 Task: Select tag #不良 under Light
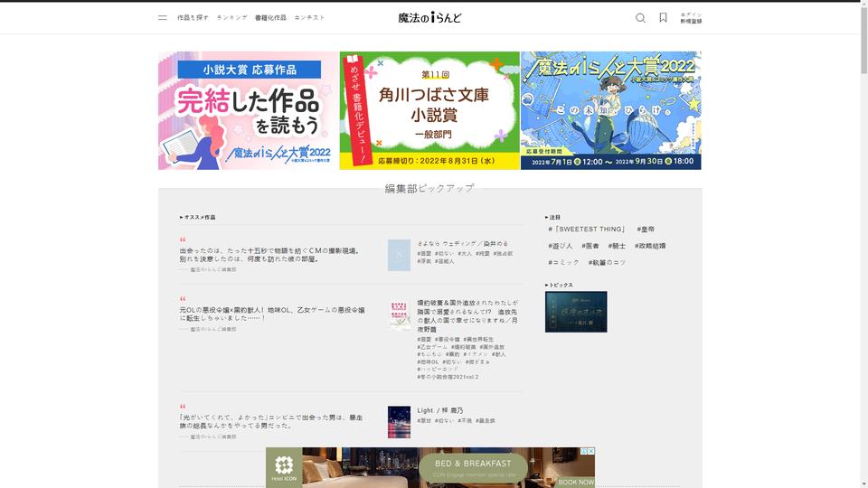pos(465,421)
